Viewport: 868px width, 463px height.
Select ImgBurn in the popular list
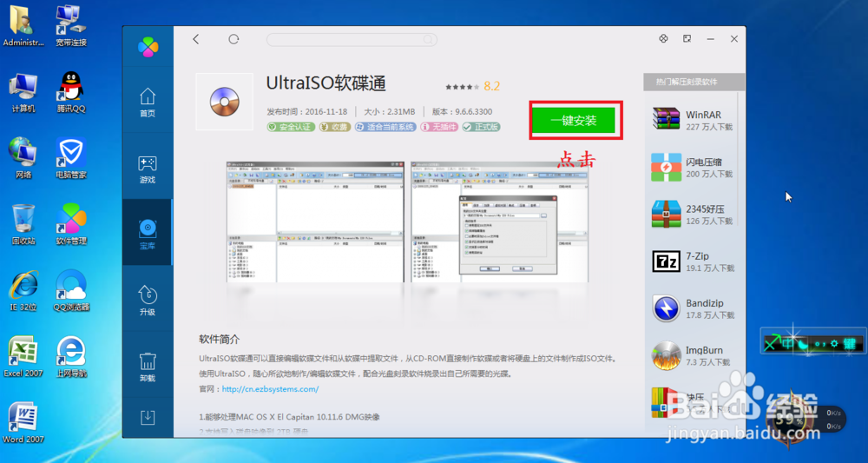tap(692, 355)
